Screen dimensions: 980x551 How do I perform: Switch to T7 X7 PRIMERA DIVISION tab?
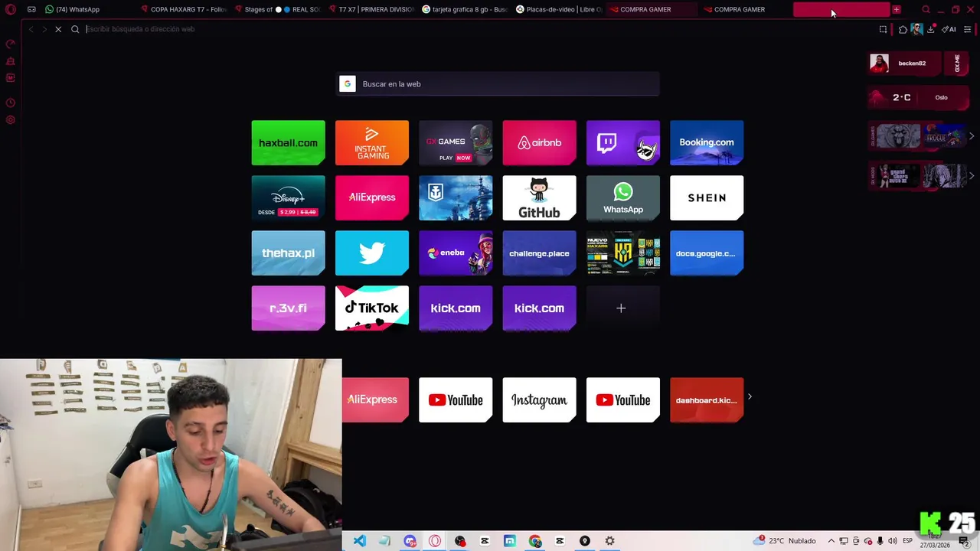pyautogui.click(x=371, y=9)
